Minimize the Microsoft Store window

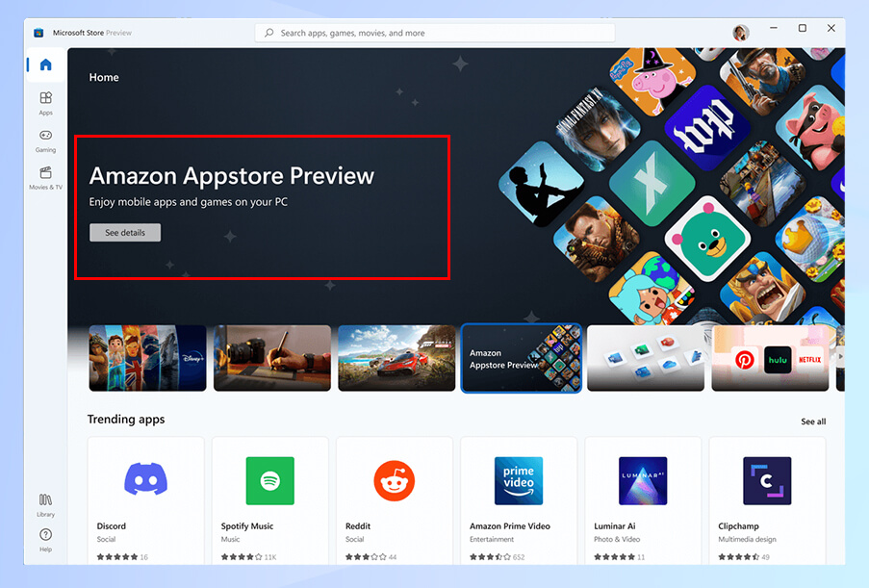tap(774, 28)
